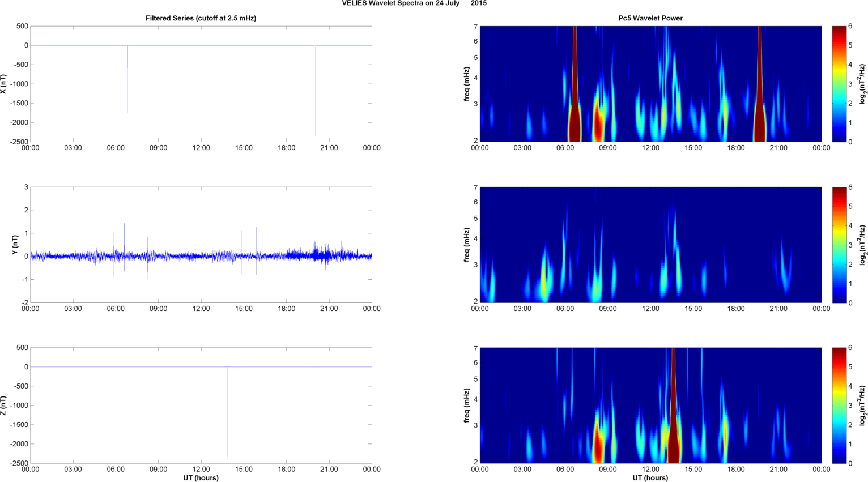Select the middle Y wavelet power spectrogram
Viewport: 868px width, 482px height.
pos(650,245)
